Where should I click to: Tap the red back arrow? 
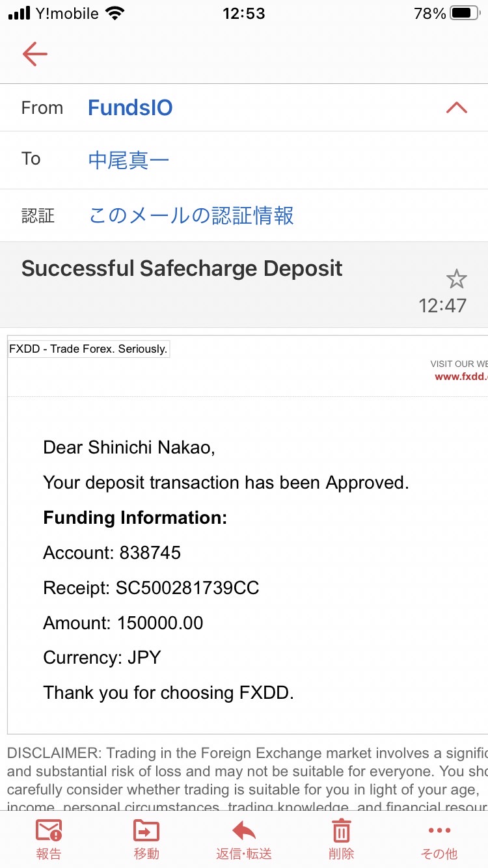point(35,54)
